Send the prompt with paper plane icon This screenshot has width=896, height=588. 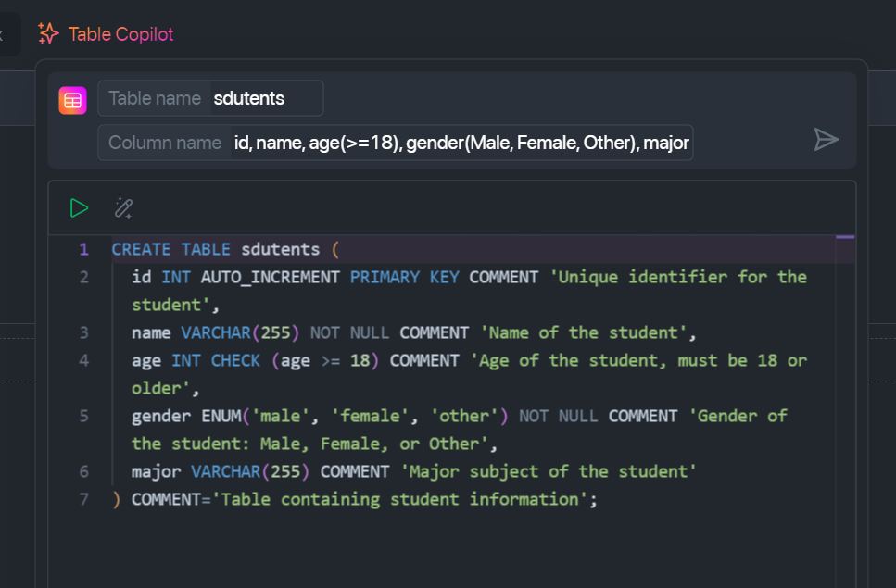pos(826,140)
